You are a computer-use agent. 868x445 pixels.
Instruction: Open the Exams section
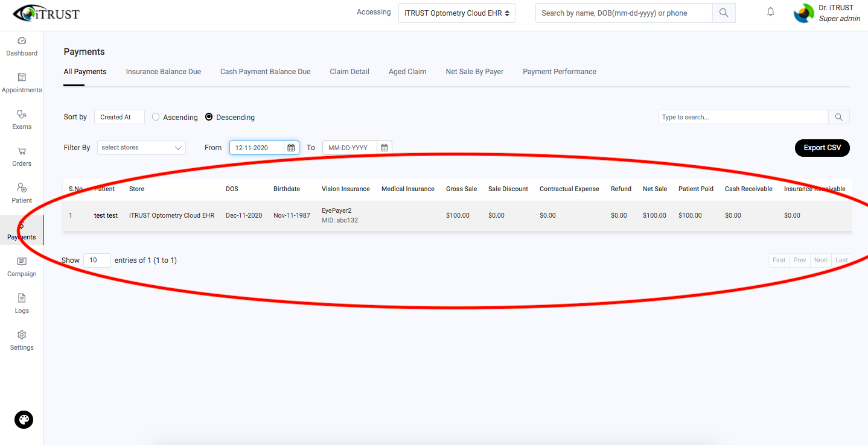(x=22, y=119)
